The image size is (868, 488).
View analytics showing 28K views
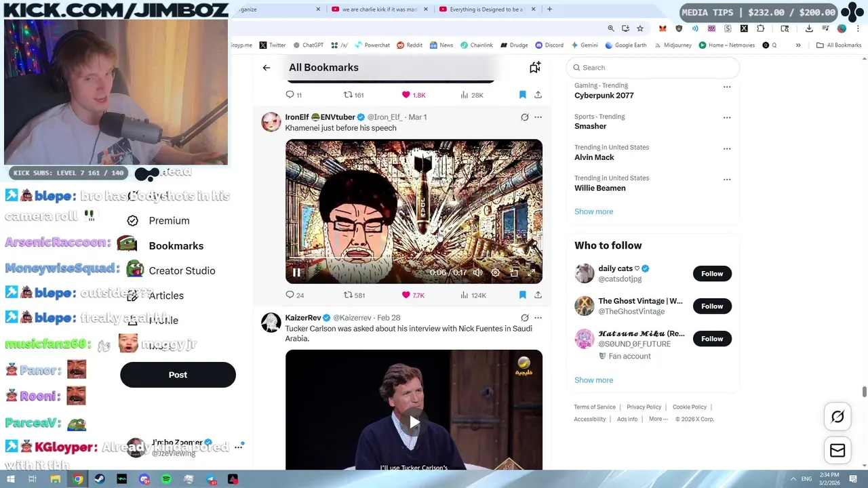coord(472,95)
